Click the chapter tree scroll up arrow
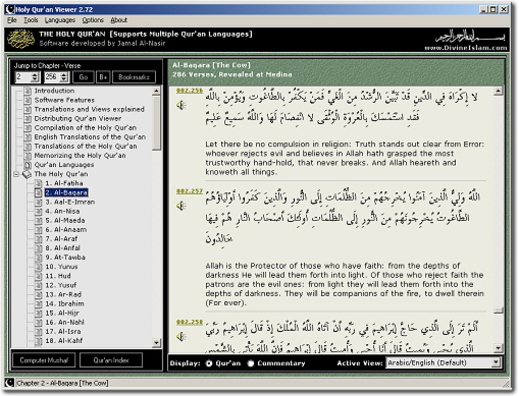 tap(156, 91)
